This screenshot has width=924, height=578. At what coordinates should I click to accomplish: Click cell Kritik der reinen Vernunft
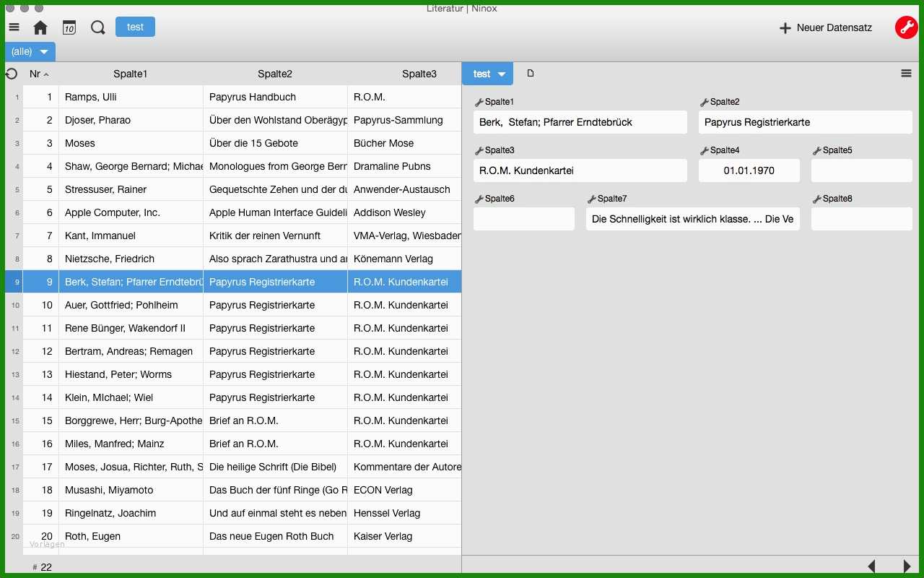pyautogui.click(x=275, y=236)
